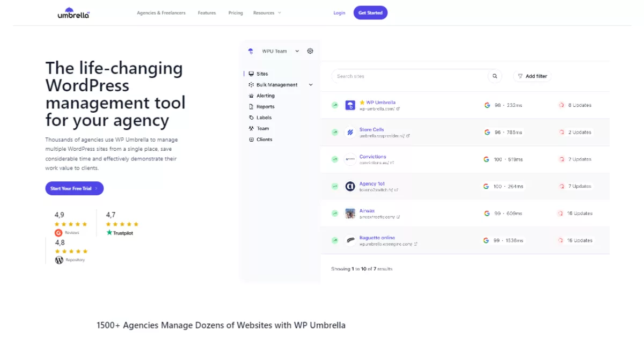The width and height of the screenshot is (644, 337).
Task: Click 2 Updates in Store Cells row
Action: (580, 132)
